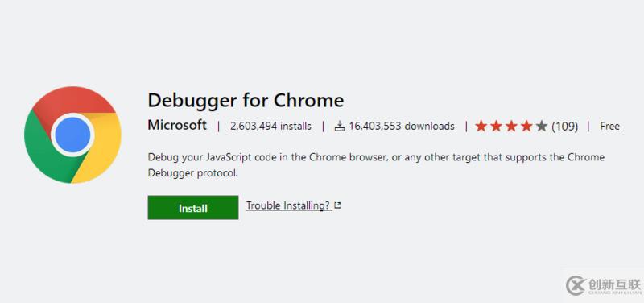The width and height of the screenshot is (644, 303).
Task: Click the fourth red rating star
Action: [526, 126]
